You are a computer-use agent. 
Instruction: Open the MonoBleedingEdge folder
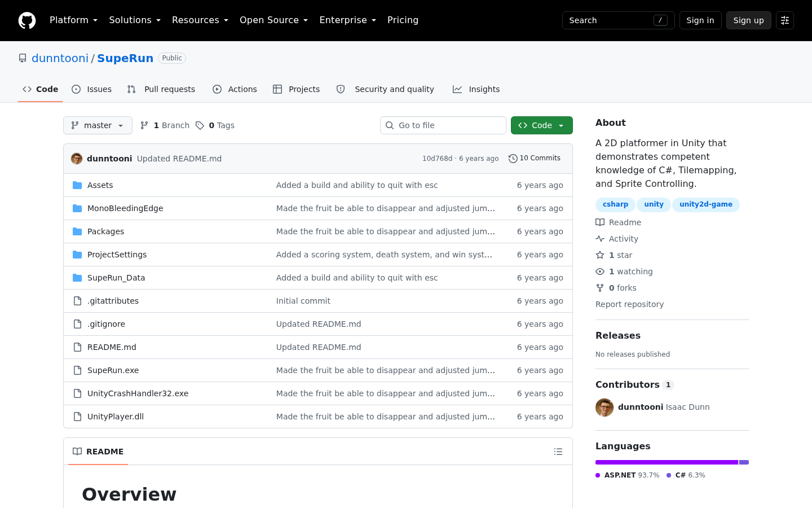tap(125, 208)
